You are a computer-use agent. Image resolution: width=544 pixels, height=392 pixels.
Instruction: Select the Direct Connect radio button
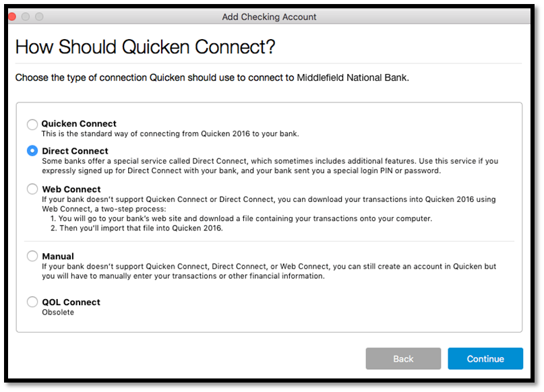(x=32, y=151)
